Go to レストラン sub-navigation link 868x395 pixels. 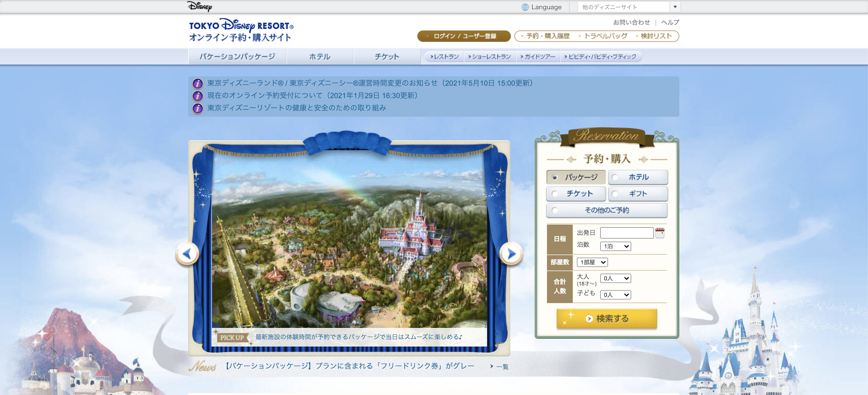tap(444, 57)
